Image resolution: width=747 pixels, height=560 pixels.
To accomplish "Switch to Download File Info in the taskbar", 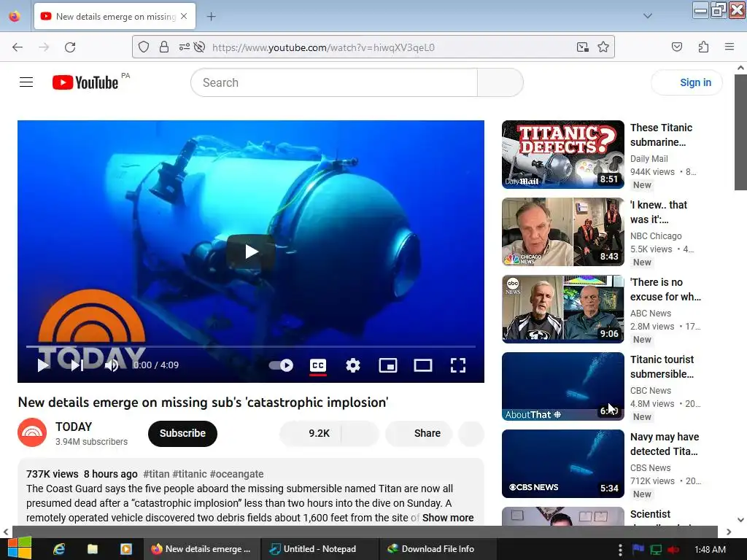I will pos(438,549).
